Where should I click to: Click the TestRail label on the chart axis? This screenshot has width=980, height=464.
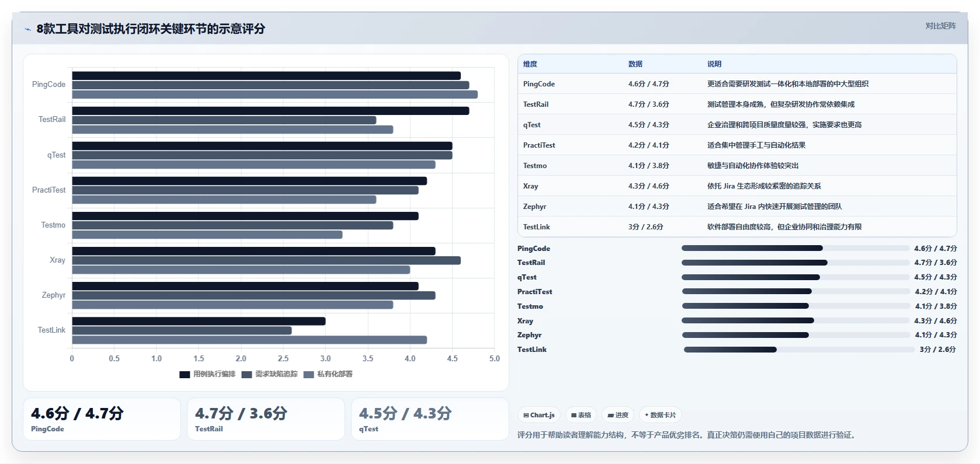point(52,120)
